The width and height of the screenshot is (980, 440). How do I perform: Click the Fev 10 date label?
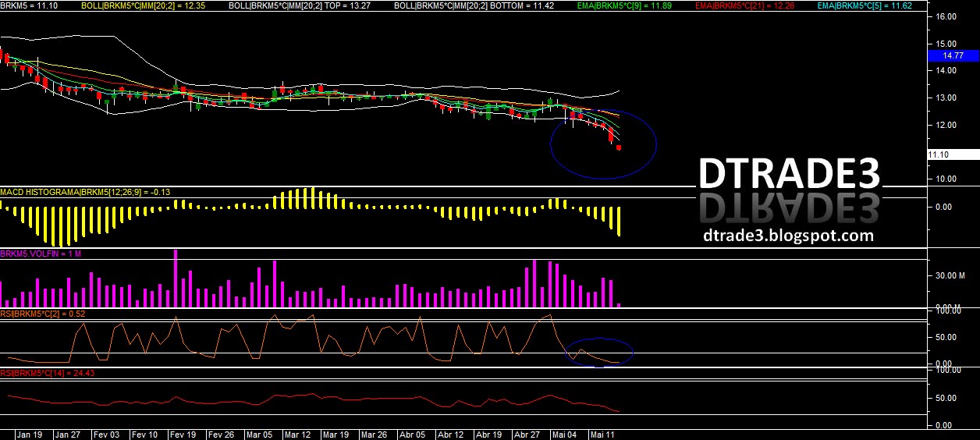[145, 434]
